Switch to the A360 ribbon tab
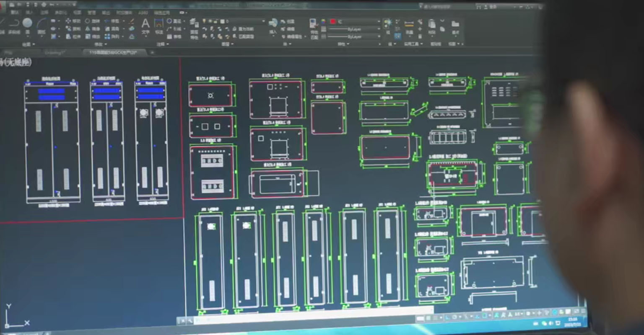The image size is (644, 335). tap(143, 13)
